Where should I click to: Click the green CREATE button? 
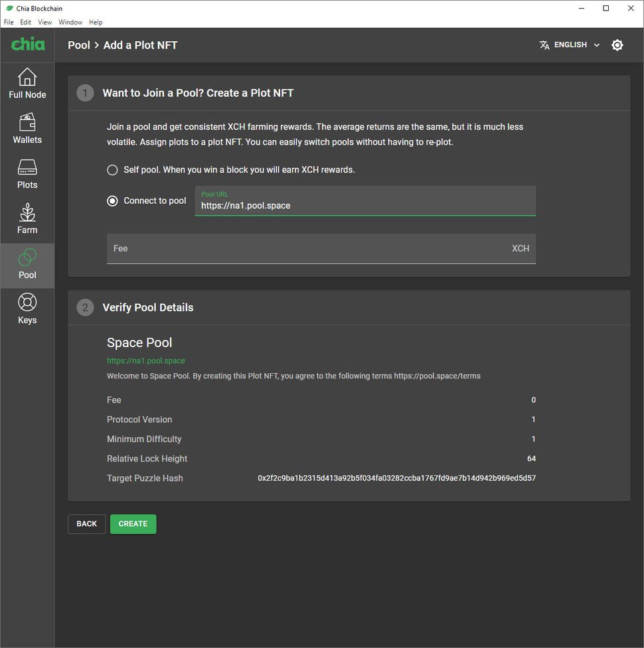133,524
